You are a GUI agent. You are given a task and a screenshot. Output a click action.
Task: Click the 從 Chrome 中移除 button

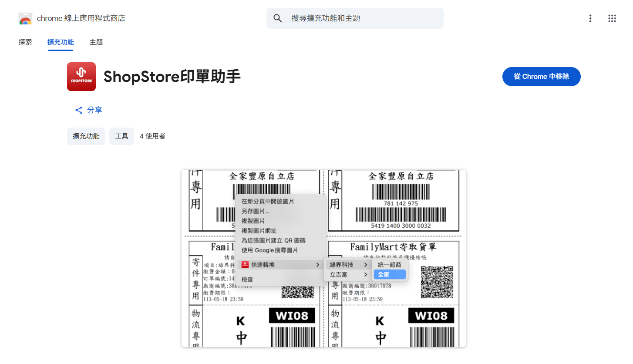point(542,77)
